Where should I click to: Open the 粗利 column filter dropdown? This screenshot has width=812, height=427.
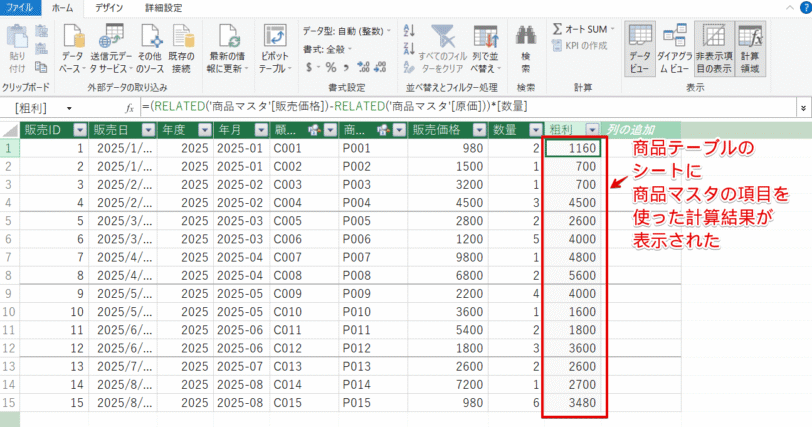592,130
